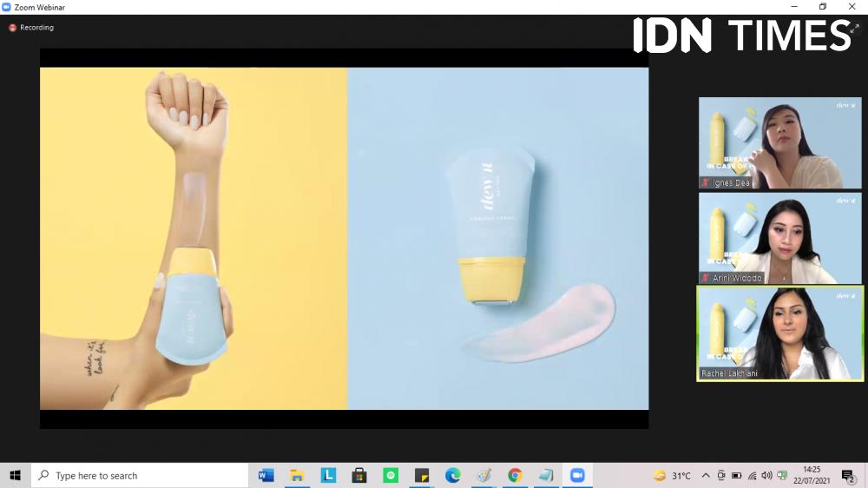
Task: Expand hidden system tray icons chevron
Action: (x=705, y=475)
